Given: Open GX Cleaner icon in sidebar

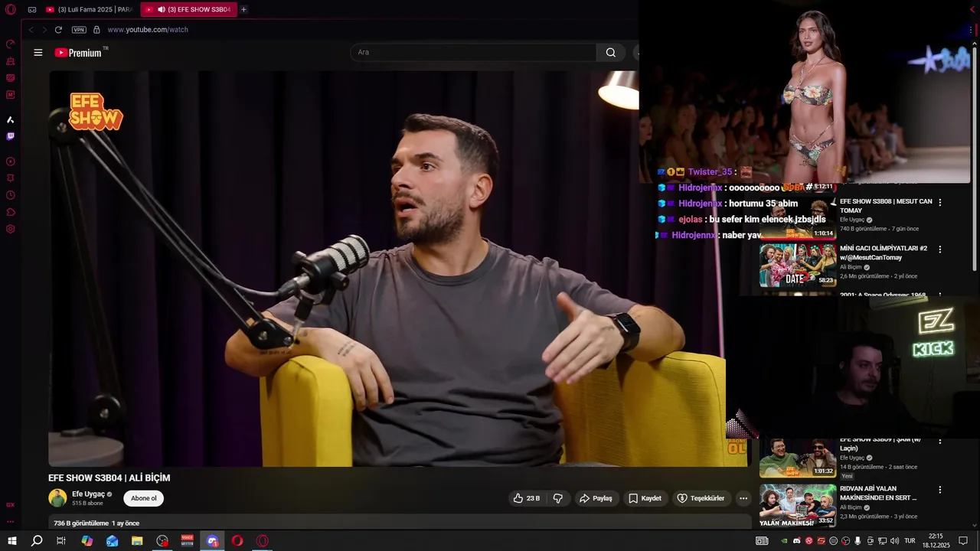Looking at the screenshot, I should coord(11,60).
